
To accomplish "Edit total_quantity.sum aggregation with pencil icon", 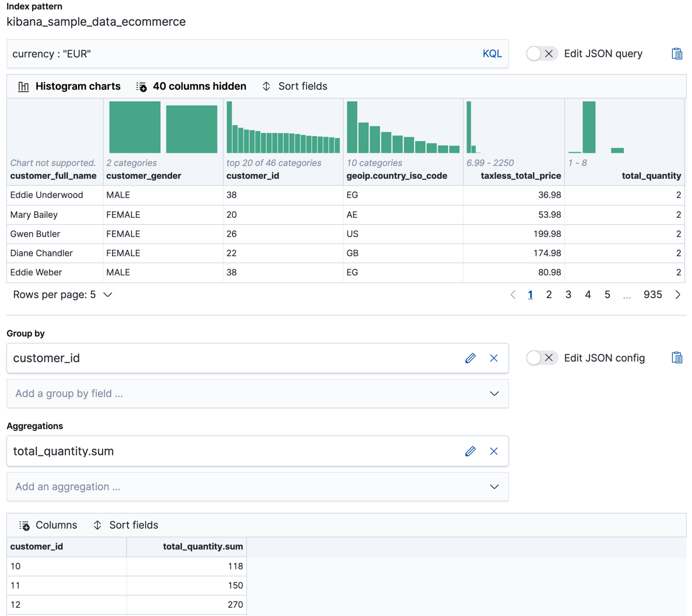I will click(471, 451).
